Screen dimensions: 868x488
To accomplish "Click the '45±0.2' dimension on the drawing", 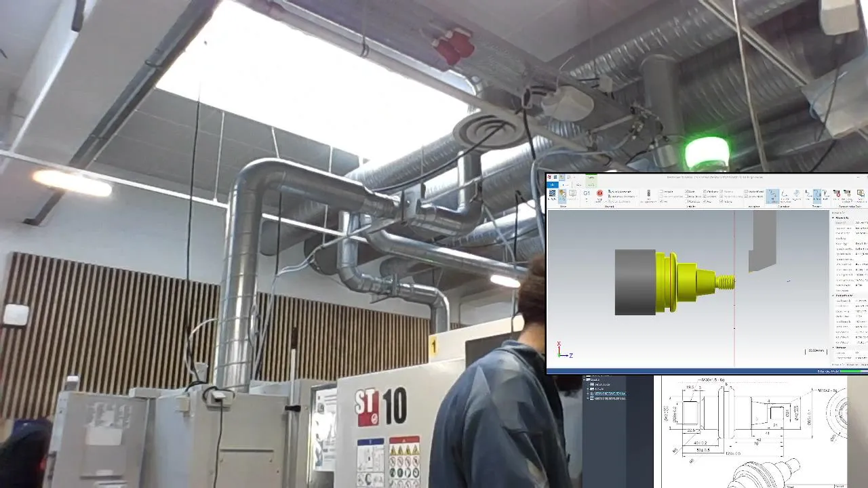I will (x=700, y=443).
